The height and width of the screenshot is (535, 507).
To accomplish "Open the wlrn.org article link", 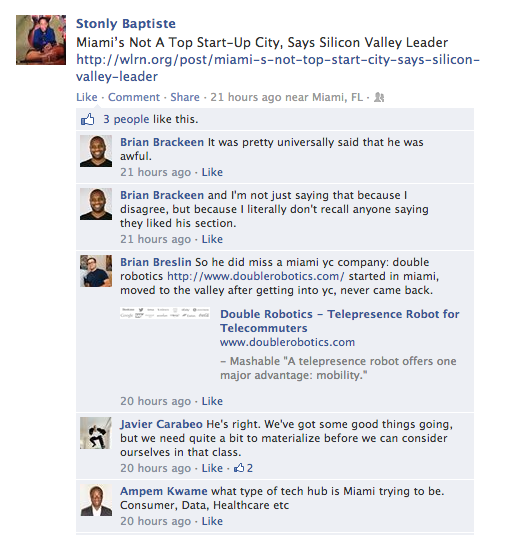I will (278, 68).
